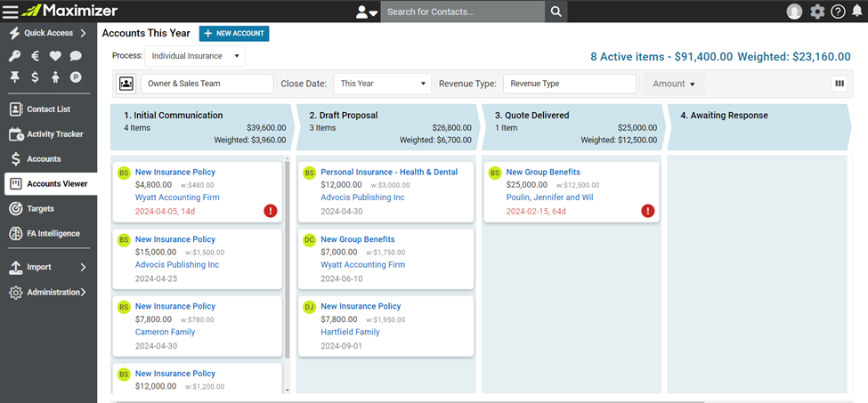Open Accounts in sidebar
Screen dimensions: 868x403
(48, 159)
